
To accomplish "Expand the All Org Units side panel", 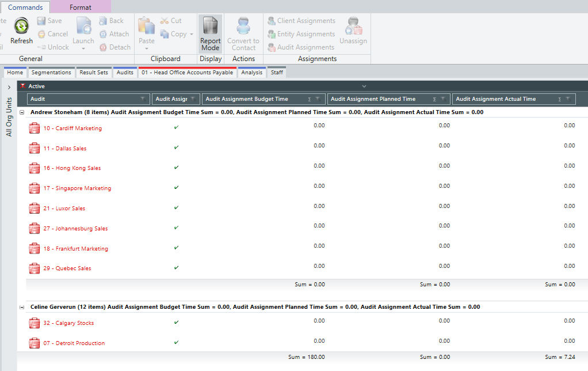I will tap(9, 87).
